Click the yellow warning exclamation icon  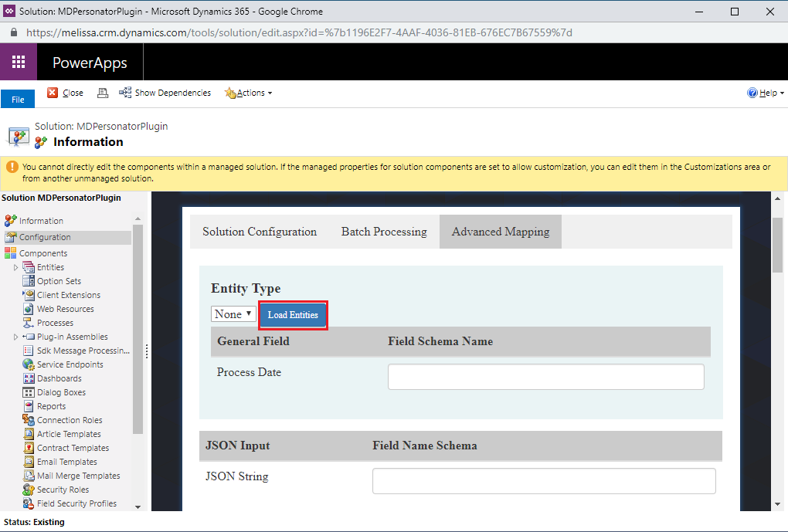(12, 167)
